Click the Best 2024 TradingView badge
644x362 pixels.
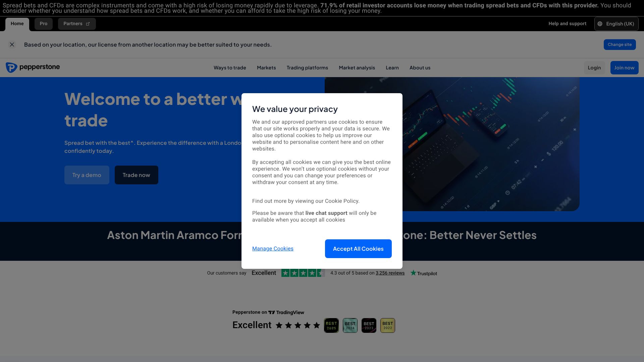tap(350, 325)
